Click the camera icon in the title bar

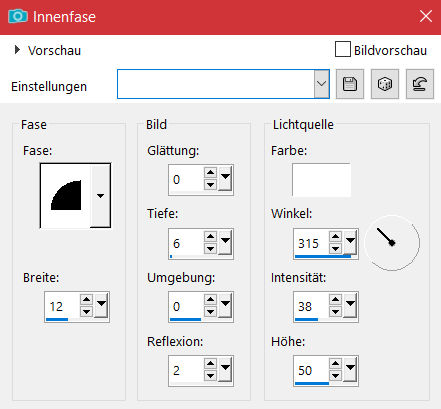(x=18, y=16)
